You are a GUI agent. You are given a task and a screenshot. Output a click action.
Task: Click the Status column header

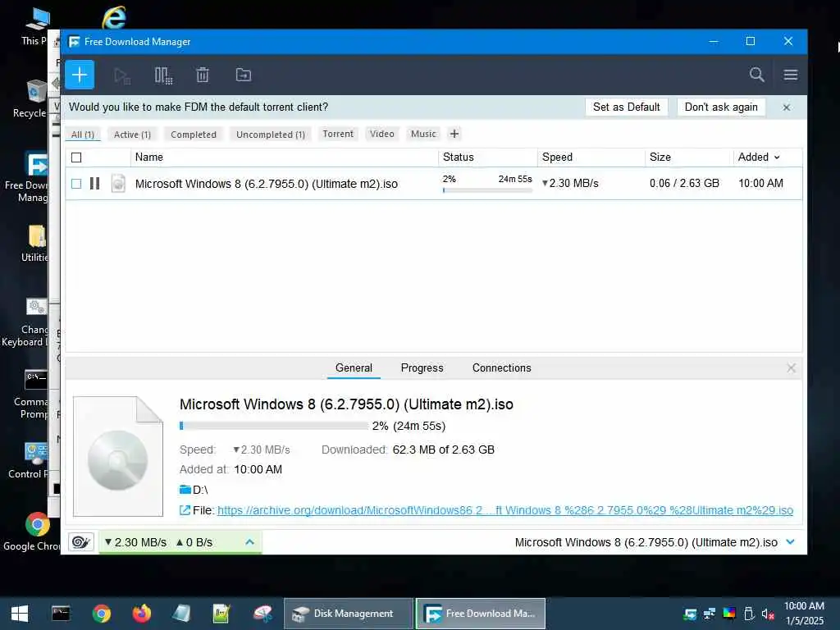(x=487, y=157)
